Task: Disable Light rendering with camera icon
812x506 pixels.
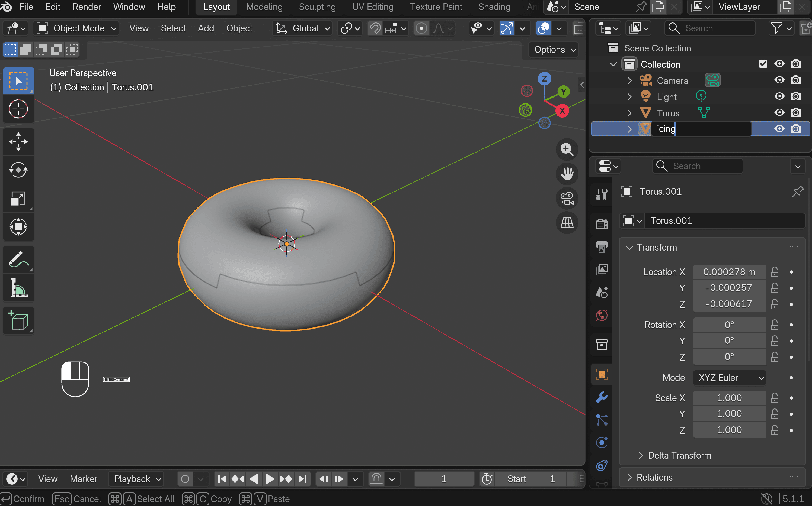Action: [795, 97]
